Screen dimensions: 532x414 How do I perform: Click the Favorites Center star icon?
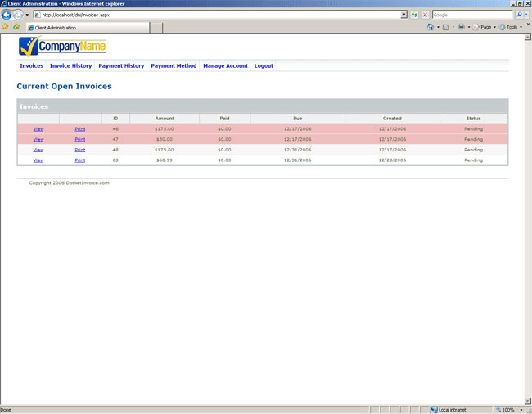(6, 27)
